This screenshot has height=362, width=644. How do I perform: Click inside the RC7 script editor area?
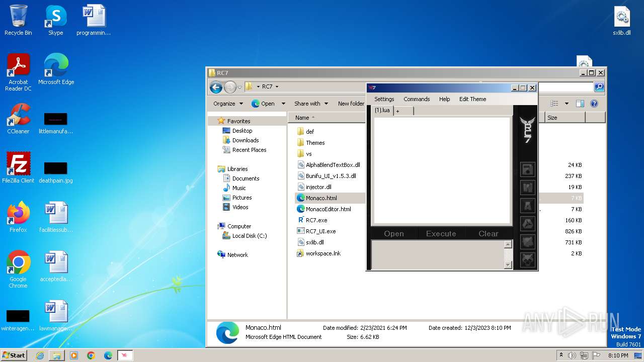click(442, 170)
